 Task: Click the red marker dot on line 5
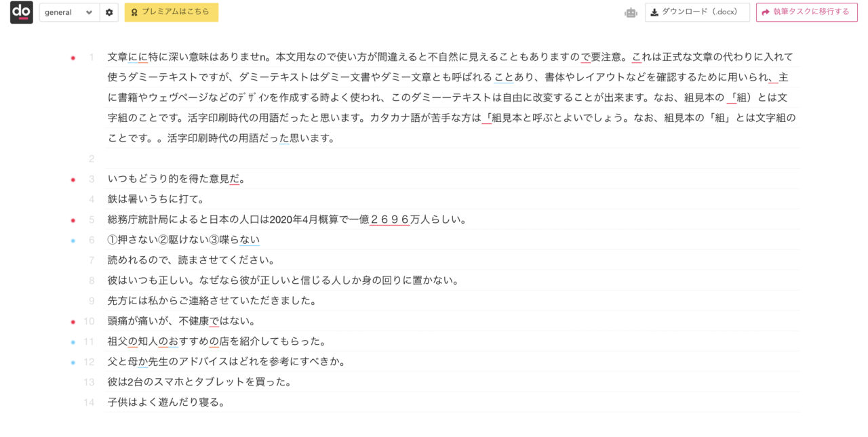[73, 220]
